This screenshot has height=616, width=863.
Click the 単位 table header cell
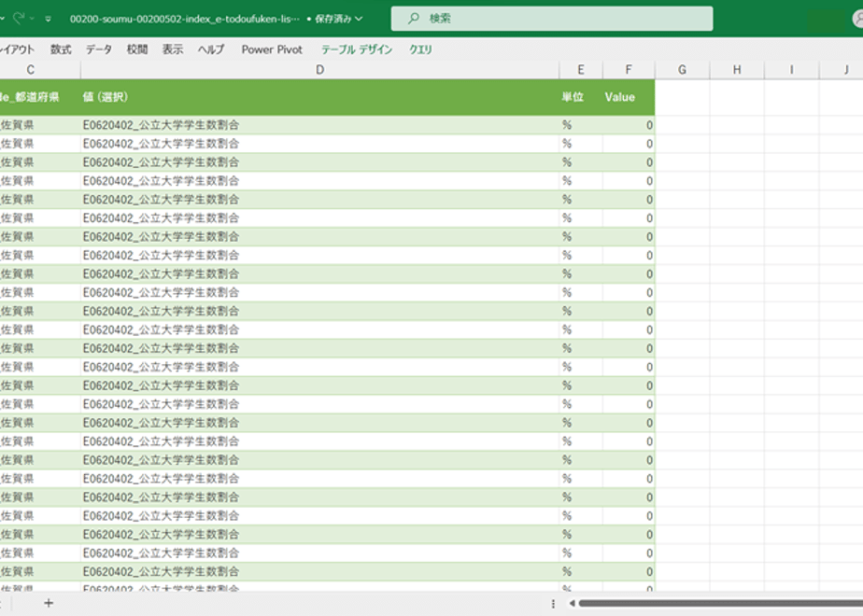click(581, 97)
